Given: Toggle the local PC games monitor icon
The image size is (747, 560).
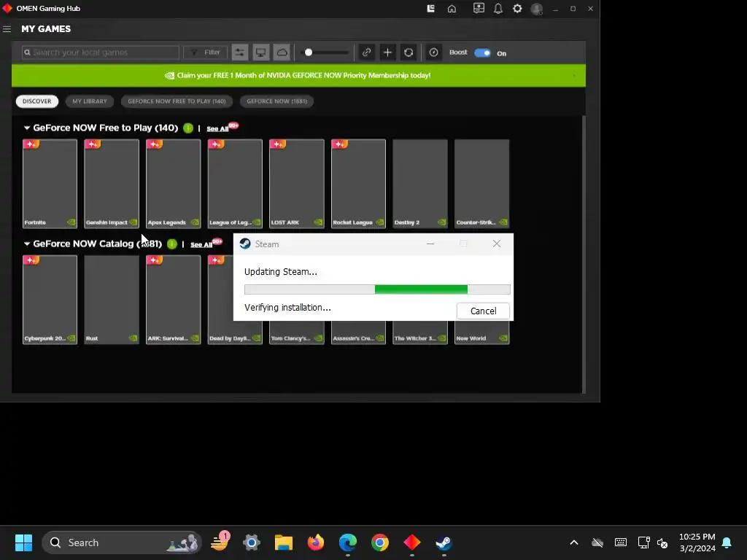Looking at the screenshot, I should 260,52.
